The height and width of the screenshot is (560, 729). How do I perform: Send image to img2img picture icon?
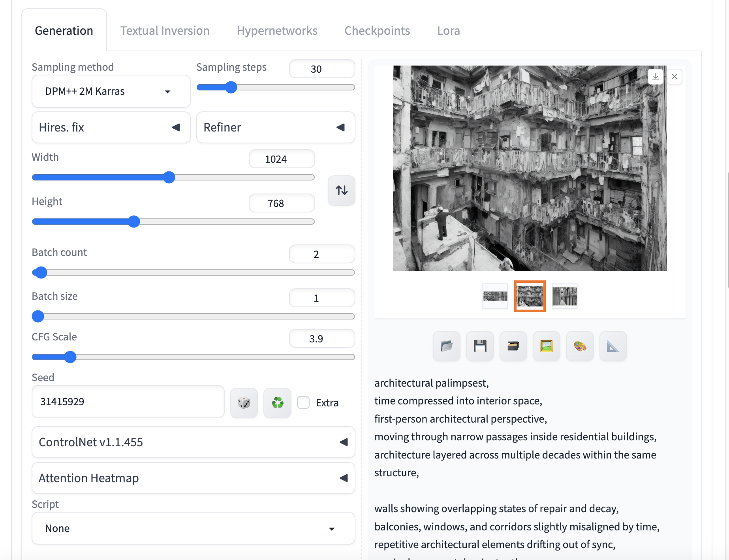(546, 346)
